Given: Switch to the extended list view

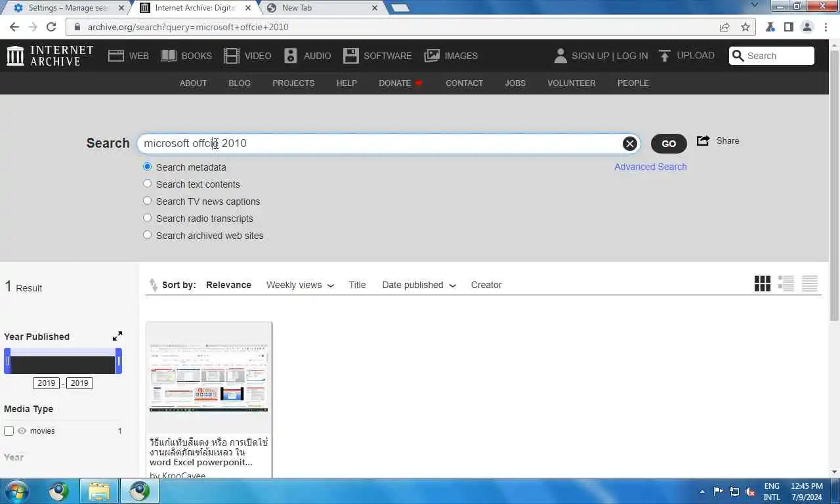Looking at the screenshot, I should coord(786,283).
